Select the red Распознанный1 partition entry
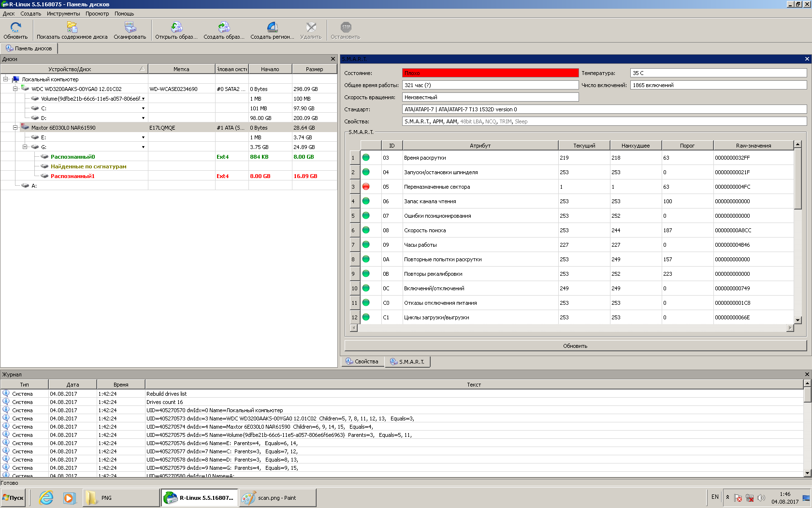Image resolution: width=812 pixels, height=508 pixels. [x=72, y=176]
